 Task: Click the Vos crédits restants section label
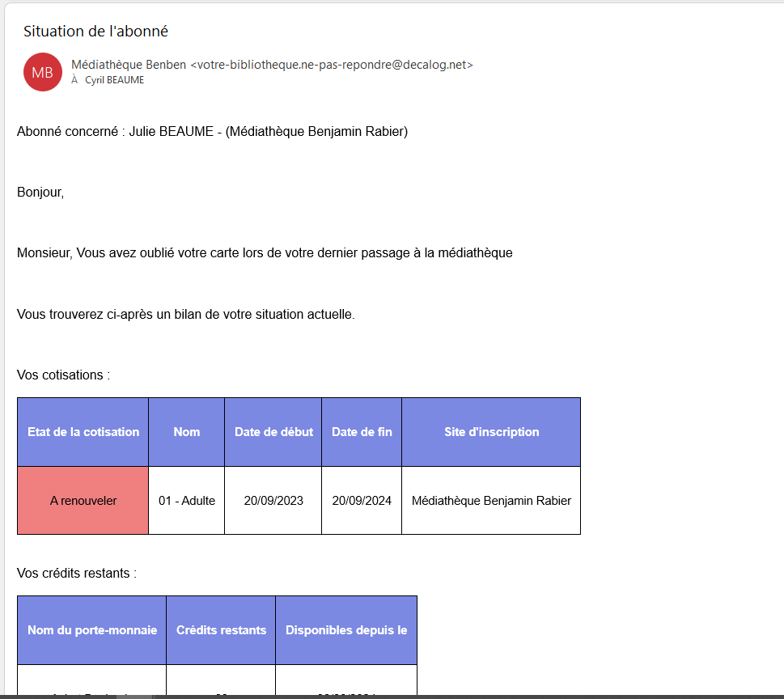pos(68,573)
